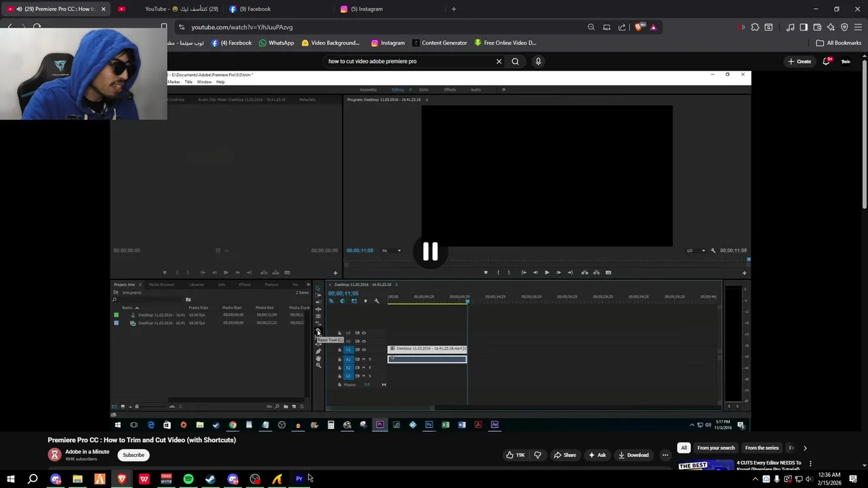Viewport: 868px width, 488px height.
Task: Click timeline horizontal zoom scrollbar
Action: 381,407
